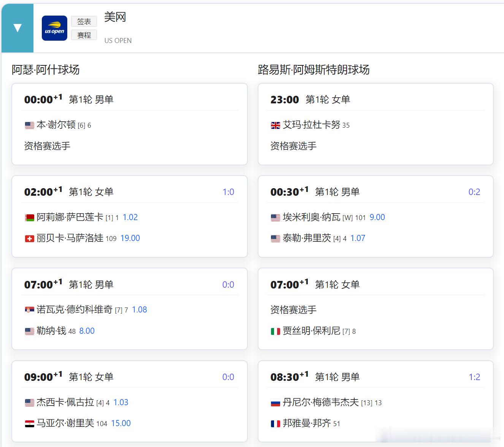Select player 邦雅曼·邦齐
Screen dimensions: 504x447
coord(307,423)
